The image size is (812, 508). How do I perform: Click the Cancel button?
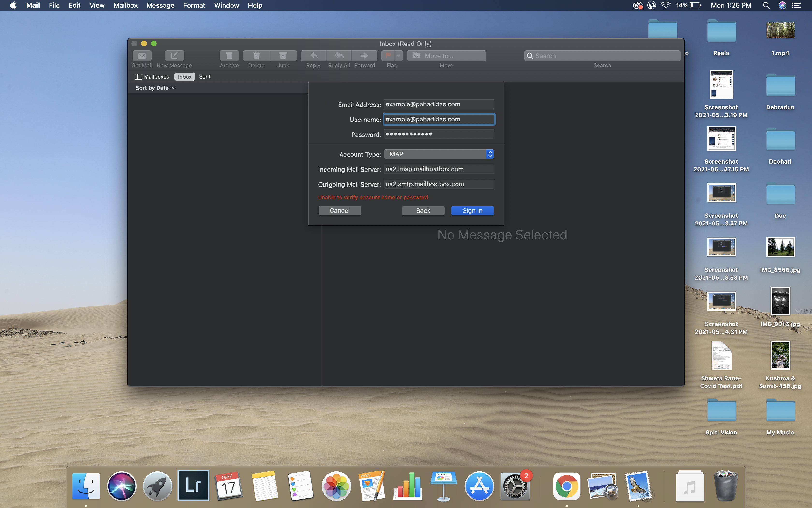tap(340, 211)
